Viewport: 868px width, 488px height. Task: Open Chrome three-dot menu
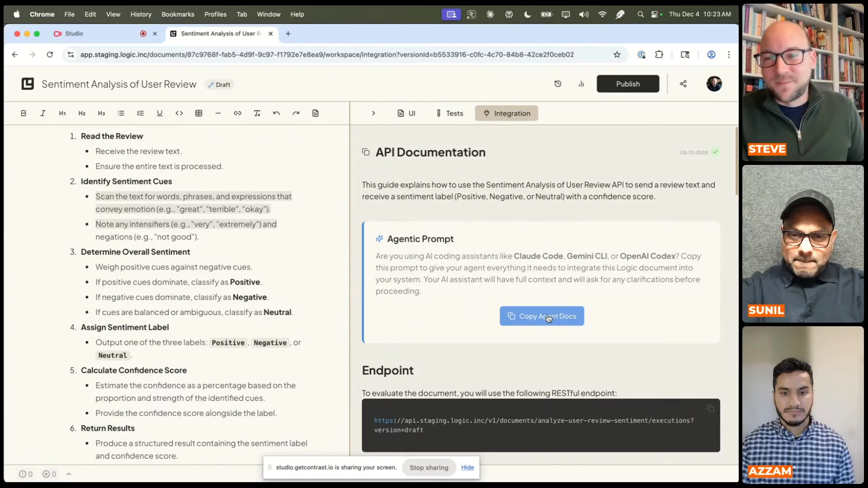pos(729,55)
